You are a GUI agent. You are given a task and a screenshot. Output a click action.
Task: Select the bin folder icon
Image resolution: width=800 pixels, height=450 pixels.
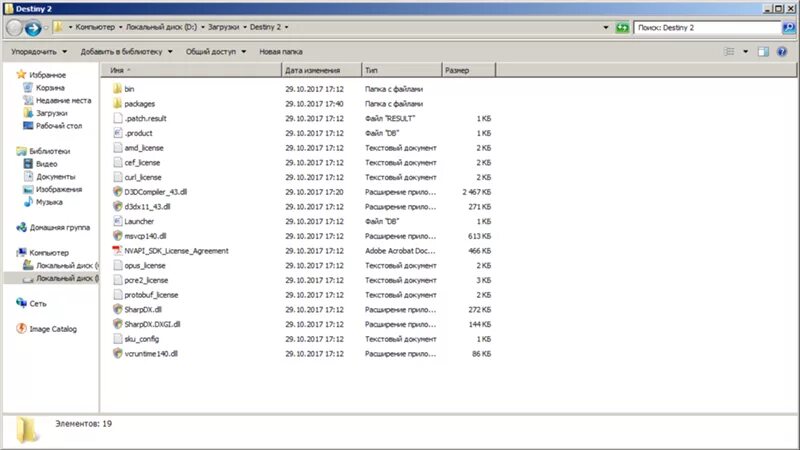coord(117,89)
